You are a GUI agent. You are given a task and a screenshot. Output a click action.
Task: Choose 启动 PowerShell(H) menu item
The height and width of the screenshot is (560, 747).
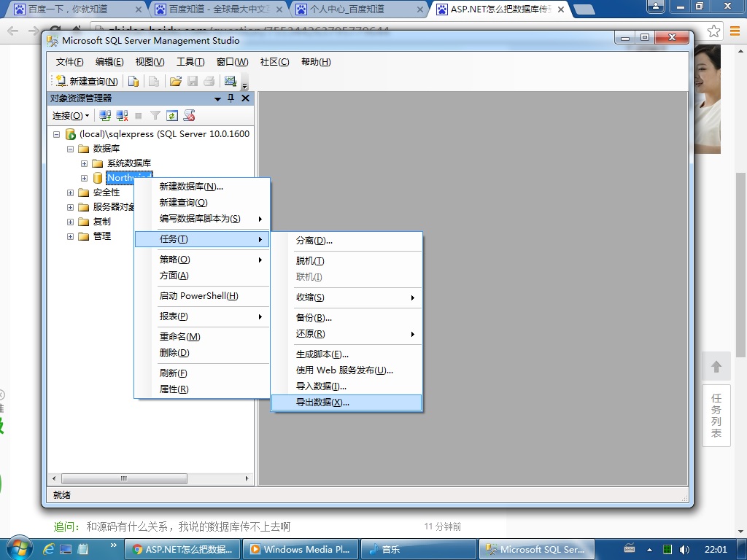202,296
